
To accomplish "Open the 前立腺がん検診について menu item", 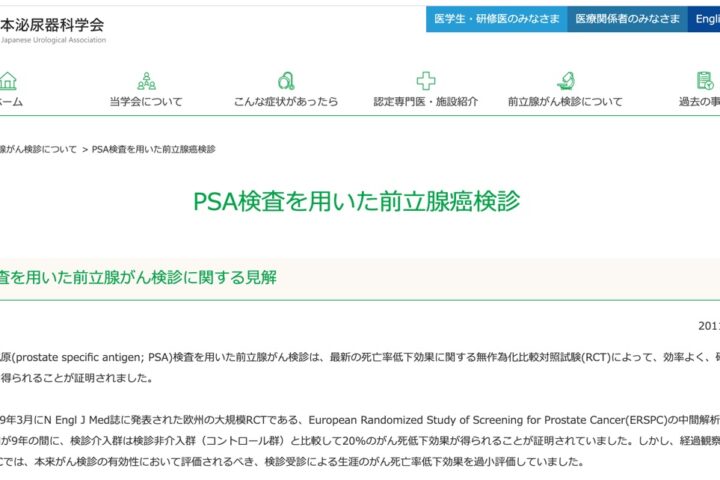I will (565, 102).
